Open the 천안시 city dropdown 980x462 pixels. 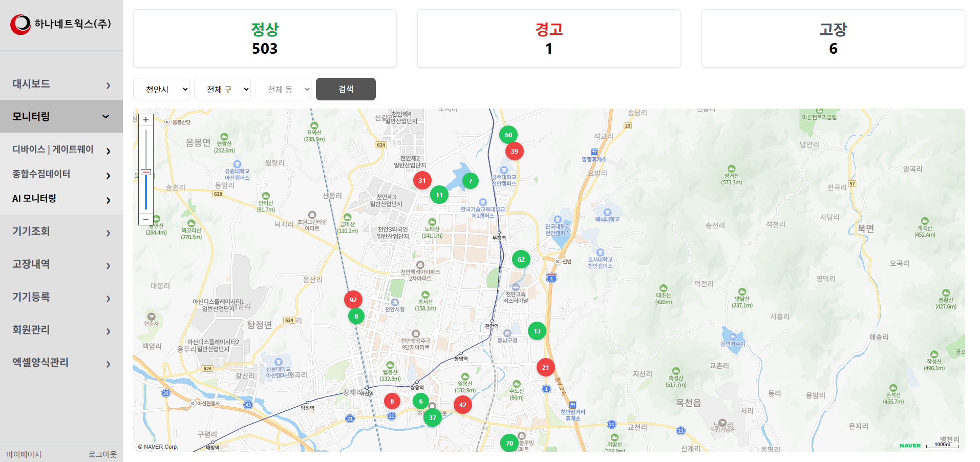[161, 89]
